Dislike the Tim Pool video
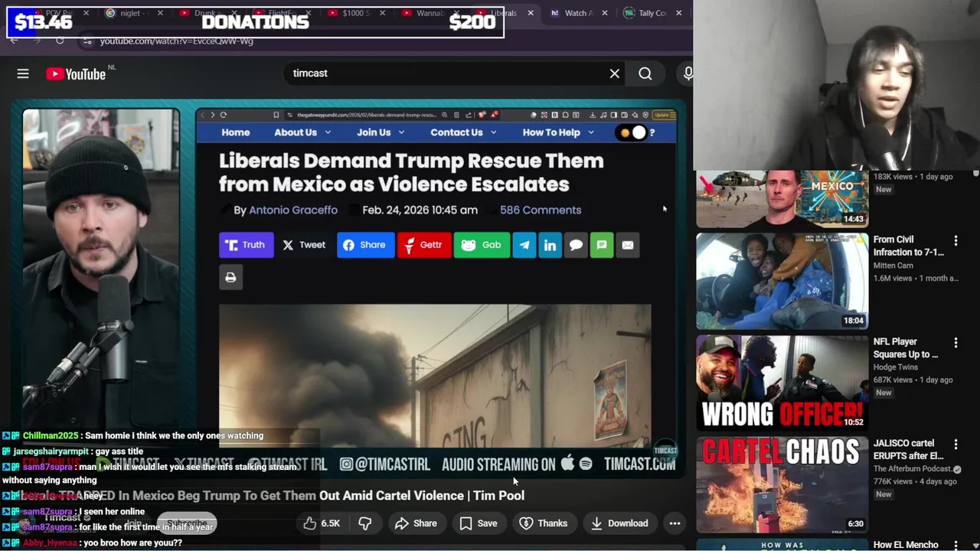This screenshot has height=551, width=980. [365, 523]
